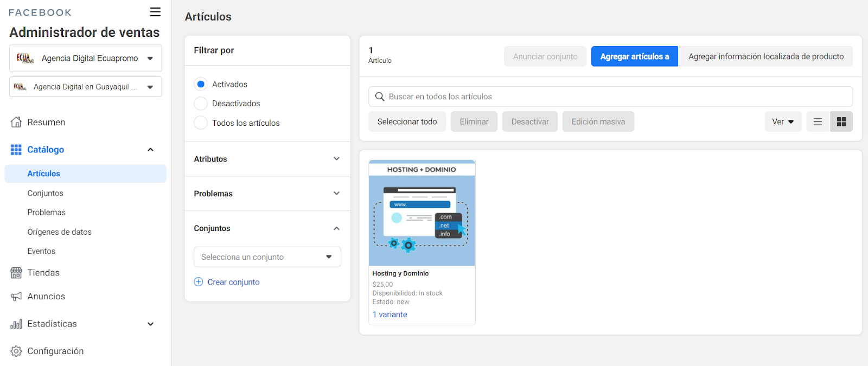Click the Anuncios megaphone icon
868x366 pixels.
16,297
